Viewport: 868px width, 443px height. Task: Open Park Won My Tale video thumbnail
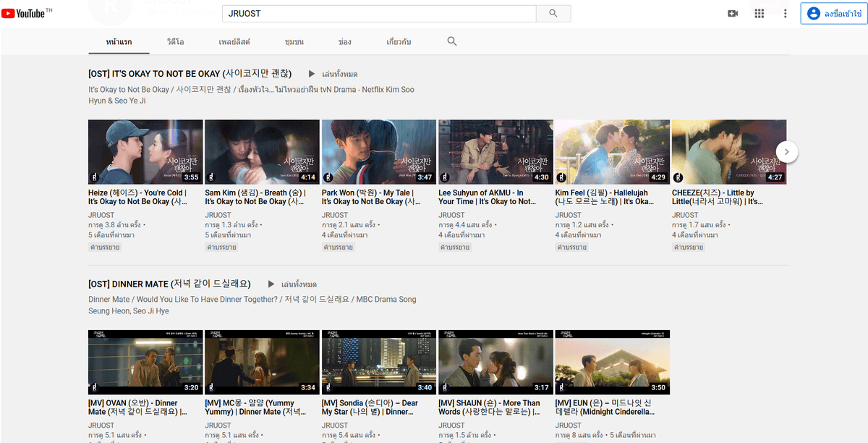[379, 152]
